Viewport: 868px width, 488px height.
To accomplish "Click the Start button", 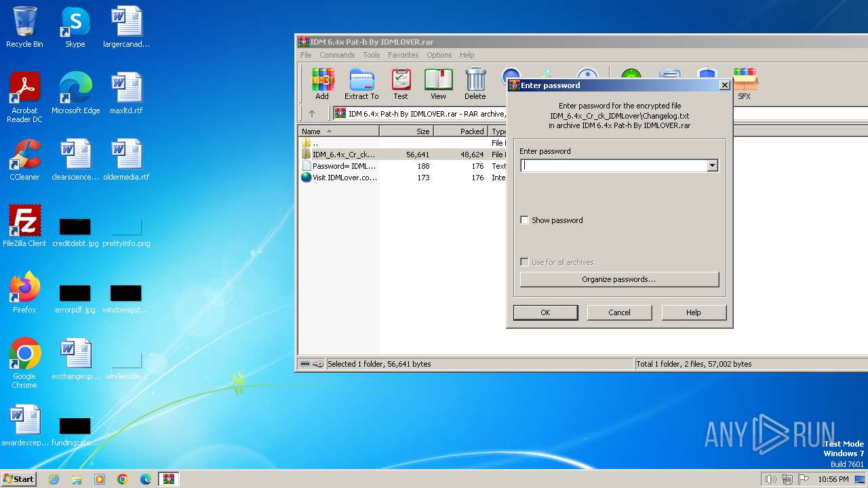I will (19, 479).
